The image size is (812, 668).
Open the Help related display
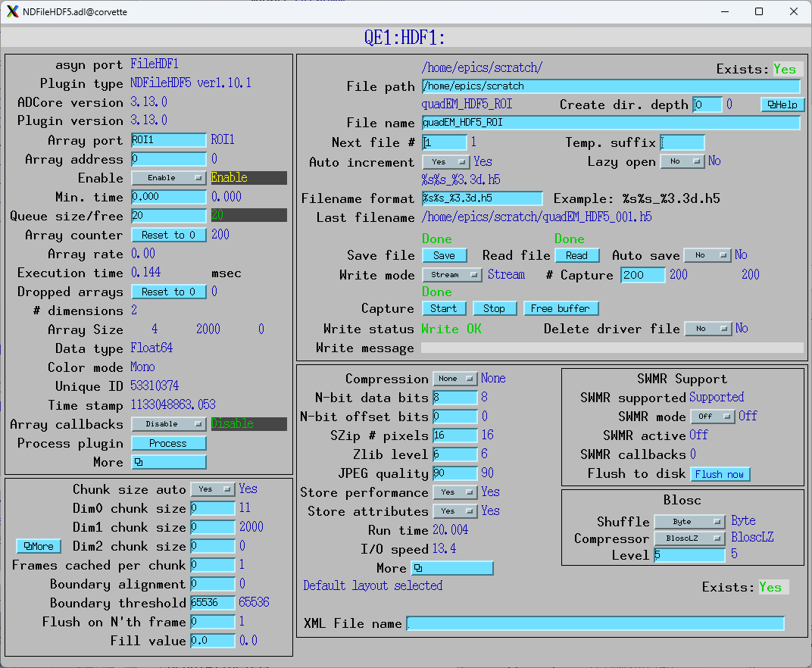(x=782, y=105)
